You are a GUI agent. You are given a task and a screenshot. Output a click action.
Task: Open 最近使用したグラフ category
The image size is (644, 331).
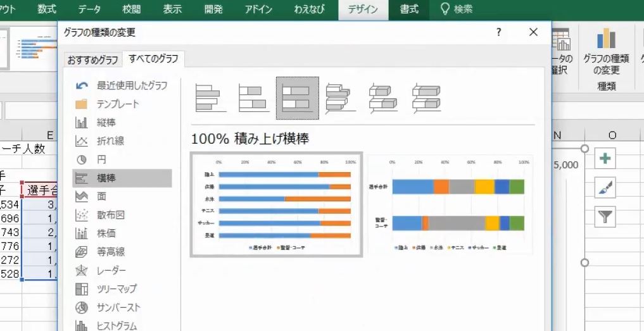coord(122,85)
